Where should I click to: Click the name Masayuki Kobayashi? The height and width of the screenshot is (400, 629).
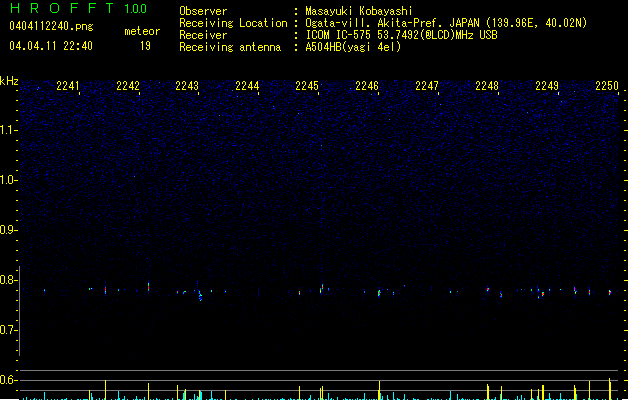pyautogui.click(x=359, y=11)
